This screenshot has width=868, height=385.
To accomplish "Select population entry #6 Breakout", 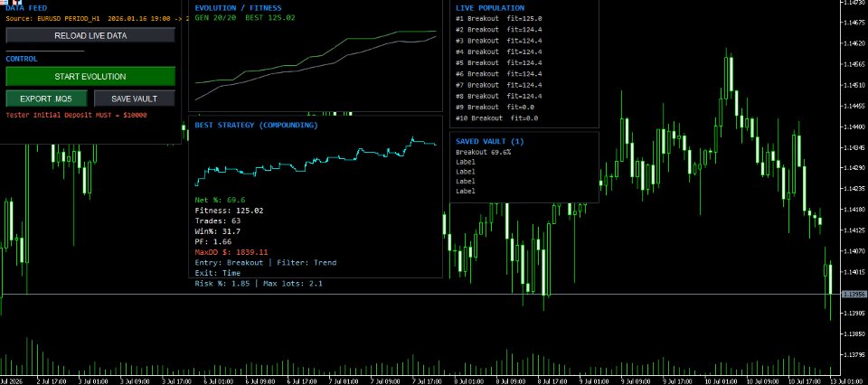I will 499,73.
